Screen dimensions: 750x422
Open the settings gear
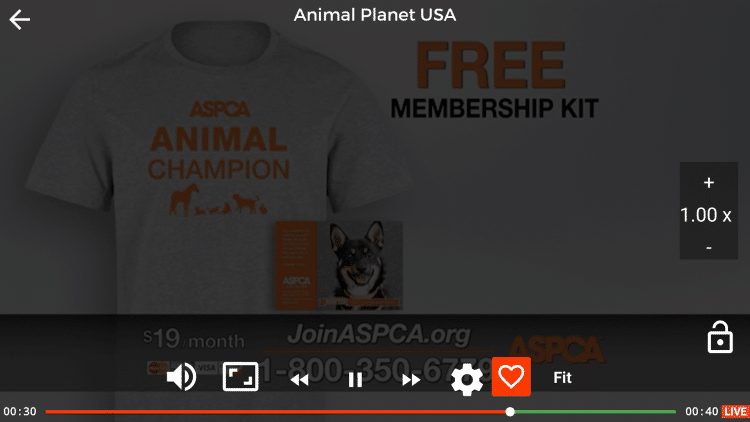pyautogui.click(x=467, y=379)
